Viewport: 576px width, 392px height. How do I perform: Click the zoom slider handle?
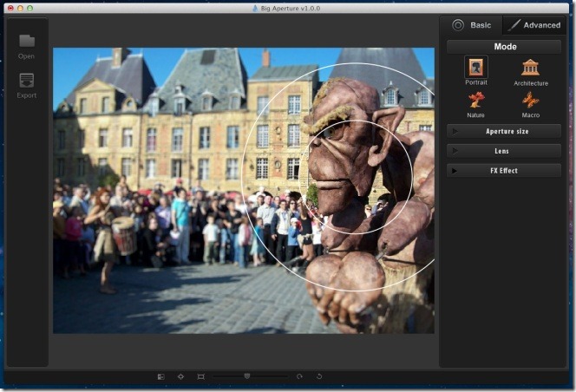click(x=247, y=376)
